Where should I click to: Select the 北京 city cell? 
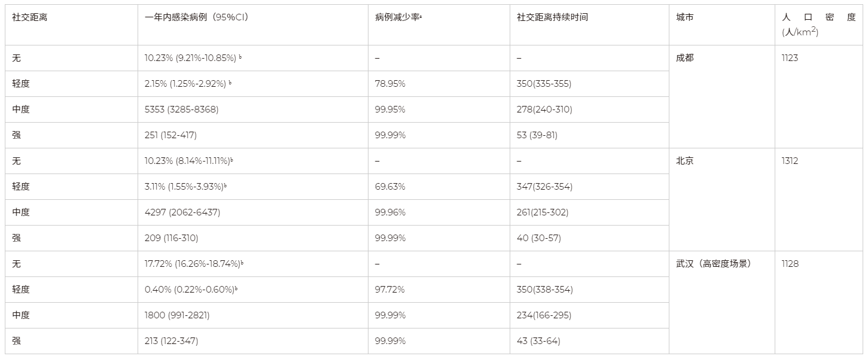[x=685, y=161]
